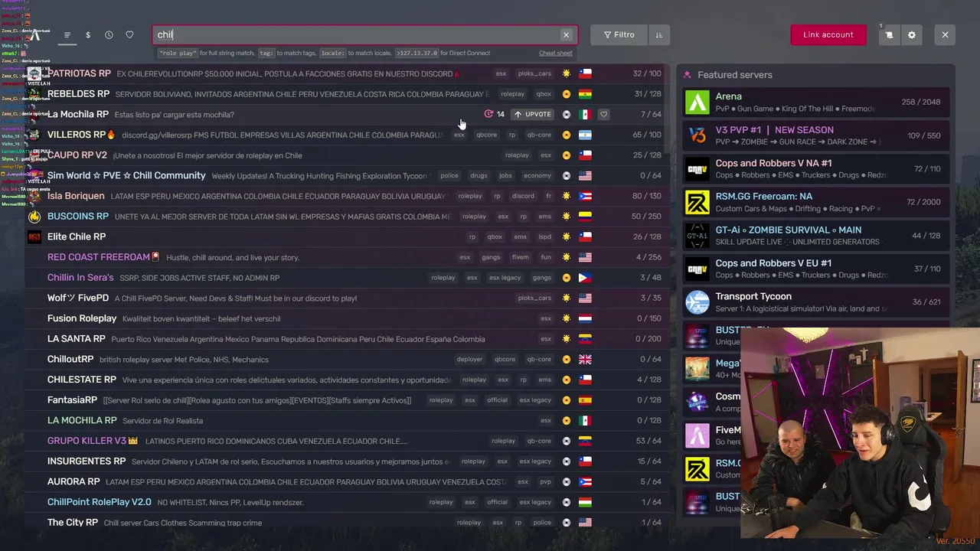The height and width of the screenshot is (551, 980).
Task: Select Chillin In Sera's server
Action: point(346,278)
